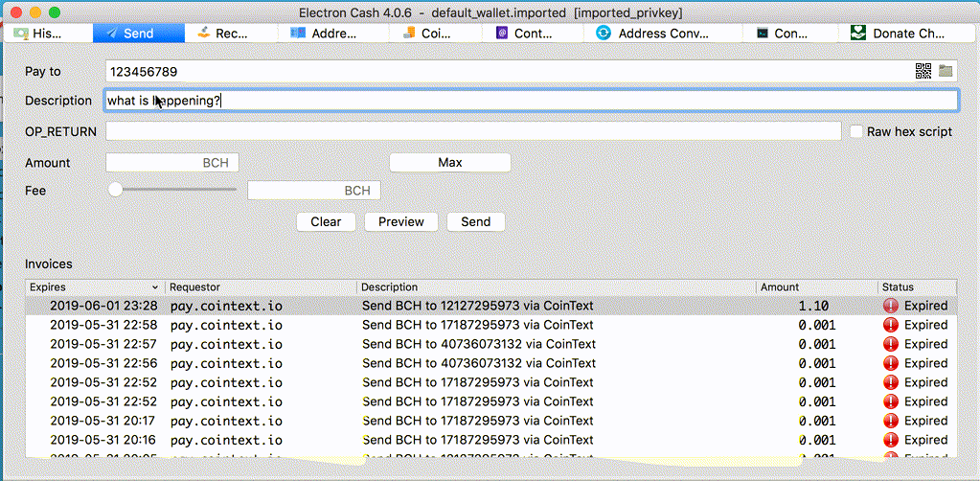Open the Receive tab
Viewport: 980px width, 481px height.
point(231,34)
